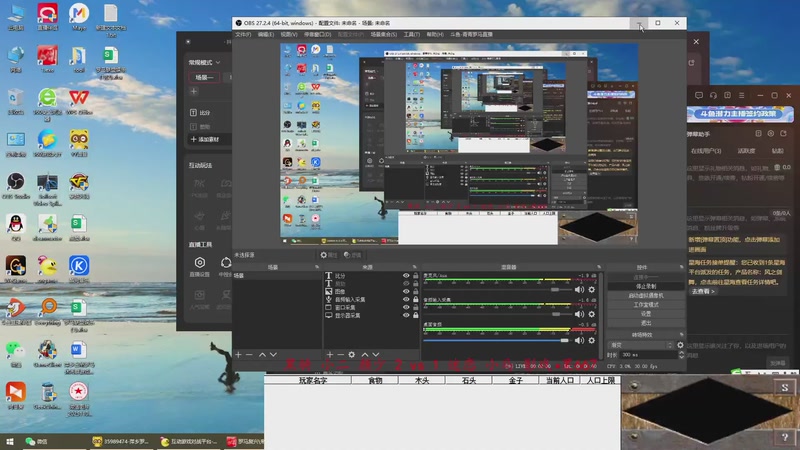Click 启动虚拟摄像机 button in OBS controls
Screen dimensions: 800x450
[x=646, y=295]
